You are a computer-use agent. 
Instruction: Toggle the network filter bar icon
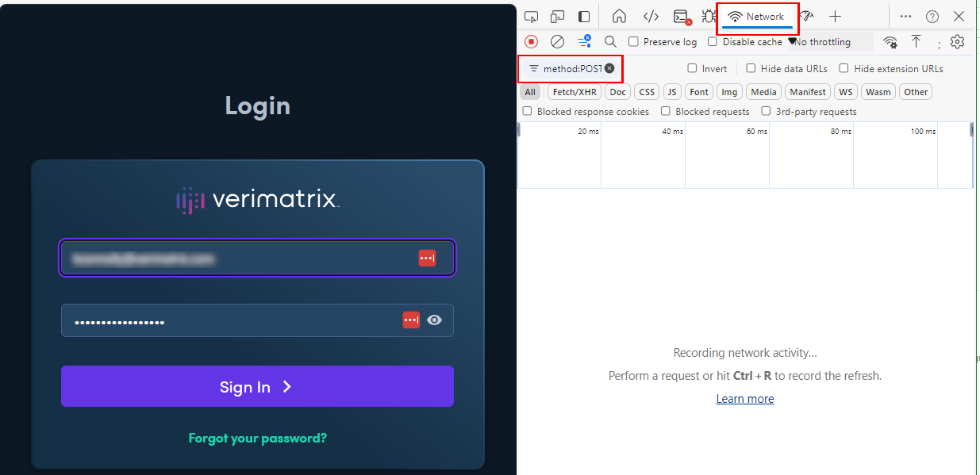(584, 40)
